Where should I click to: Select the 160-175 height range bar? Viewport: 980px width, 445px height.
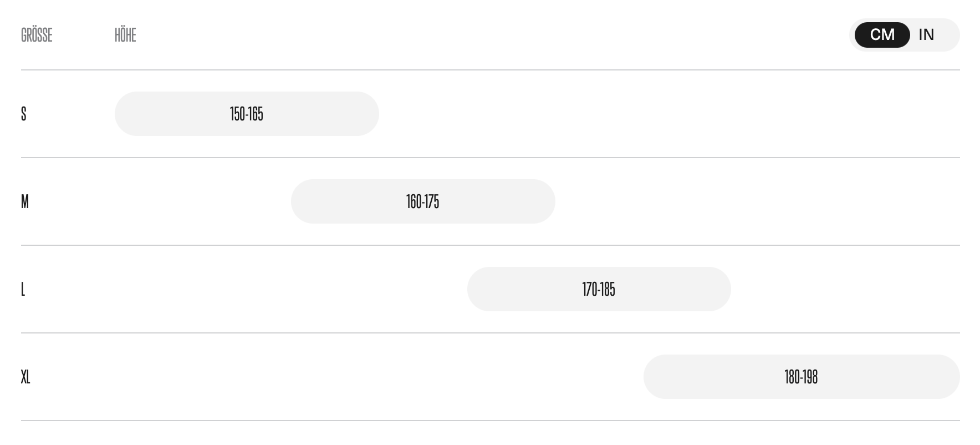423,201
